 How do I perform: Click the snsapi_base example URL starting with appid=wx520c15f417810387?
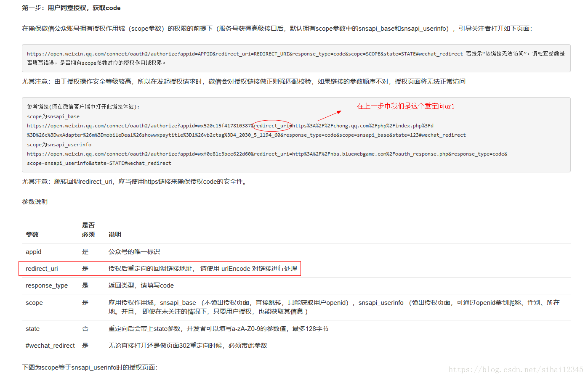246,130
